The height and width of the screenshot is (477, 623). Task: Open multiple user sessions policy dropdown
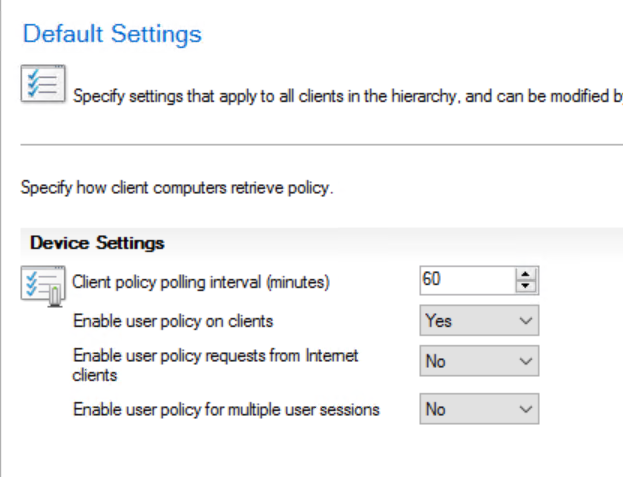479,409
